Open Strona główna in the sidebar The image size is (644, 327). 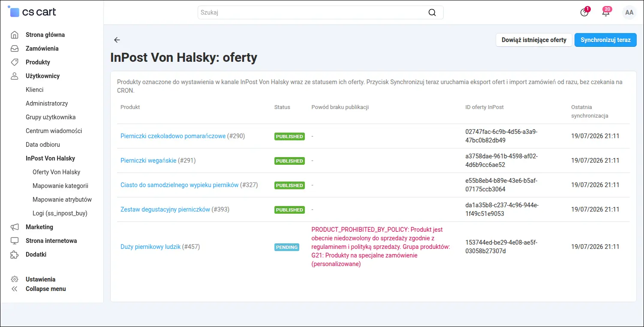pos(45,35)
